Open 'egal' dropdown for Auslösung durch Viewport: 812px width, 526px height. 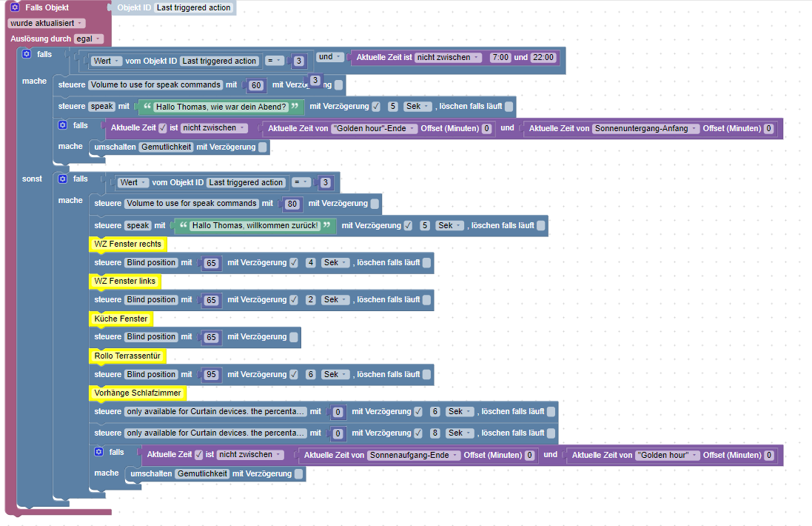(x=89, y=39)
